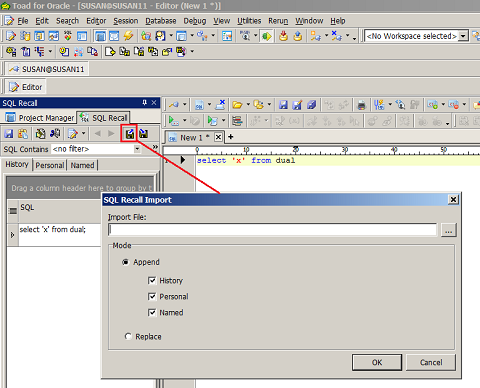Open the SQL Contains filter dropdown
The image size is (480, 388).
[137, 149]
